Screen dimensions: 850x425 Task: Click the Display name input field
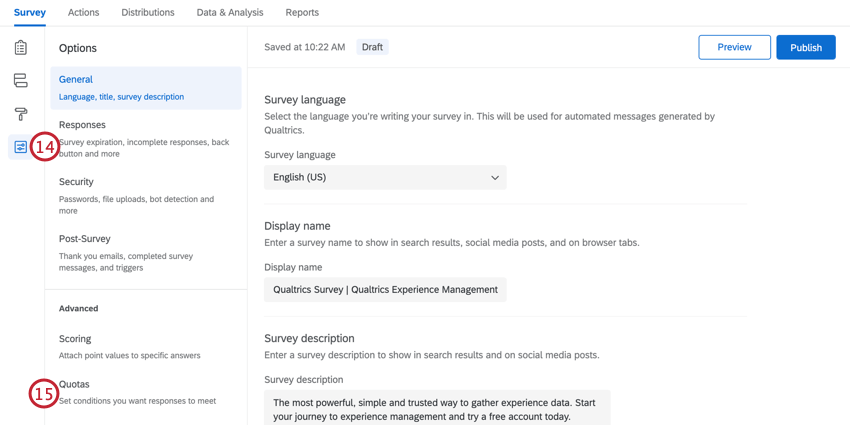point(385,290)
